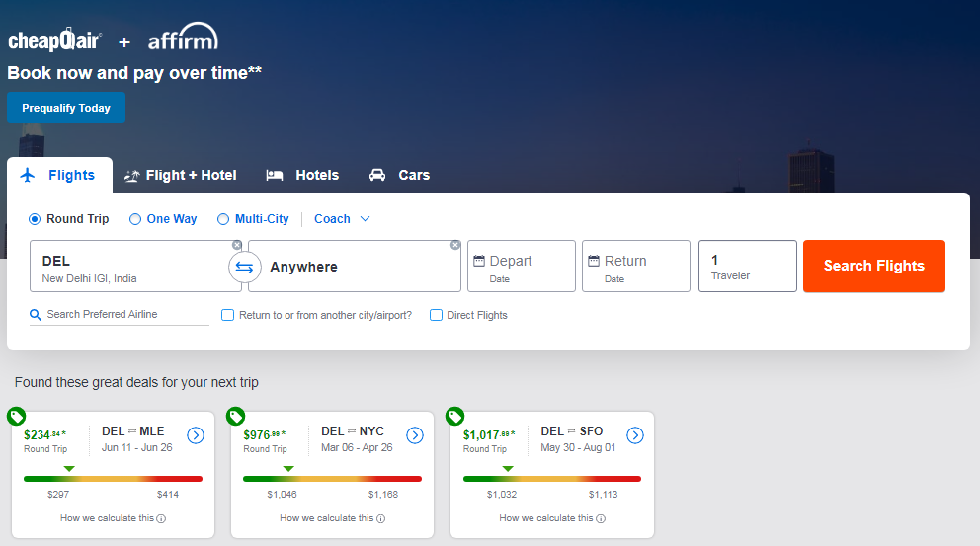The image size is (980, 546).
Task: Click the Prequalify Today button
Action: click(66, 108)
